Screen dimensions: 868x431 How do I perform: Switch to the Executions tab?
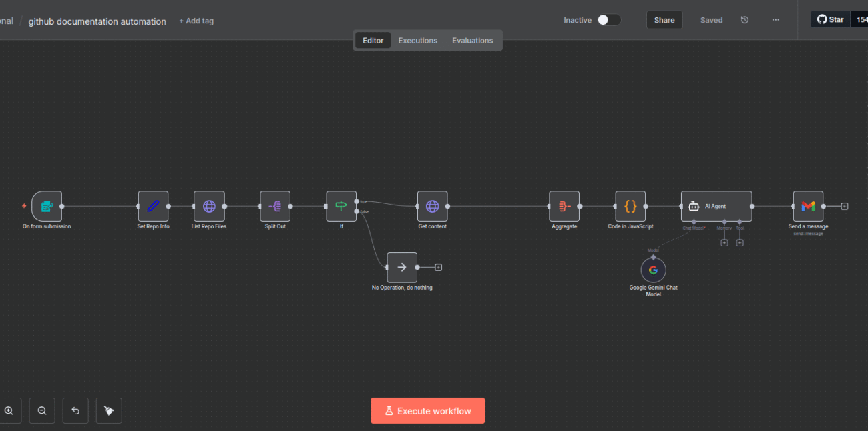[417, 41]
